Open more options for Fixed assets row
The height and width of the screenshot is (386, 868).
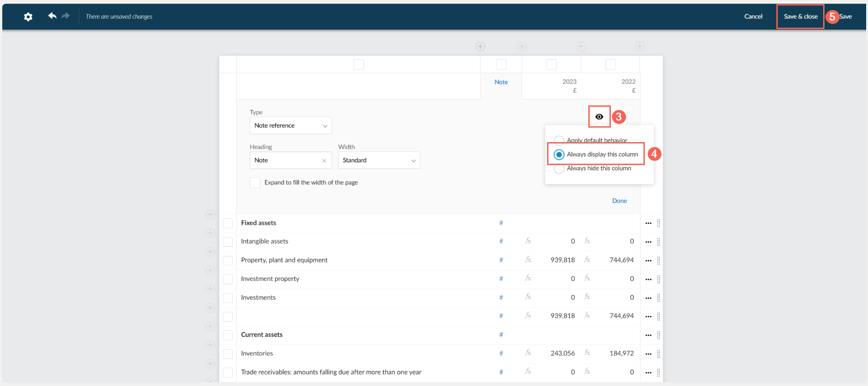(648, 223)
